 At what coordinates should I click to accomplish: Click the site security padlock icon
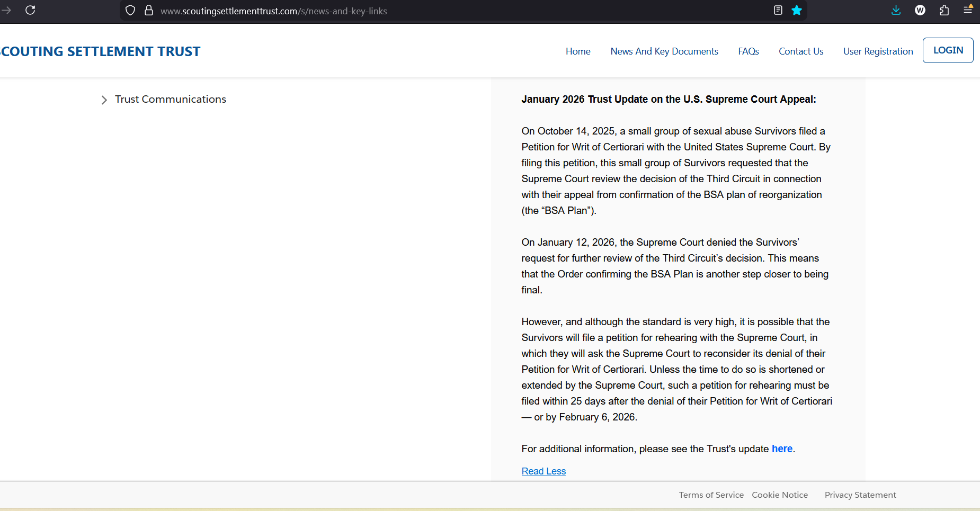coord(149,11)
